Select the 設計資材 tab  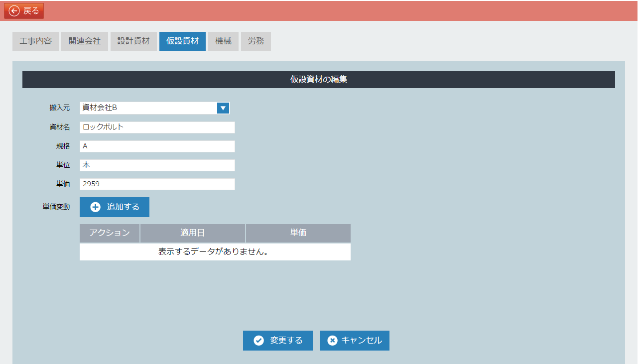133,41
